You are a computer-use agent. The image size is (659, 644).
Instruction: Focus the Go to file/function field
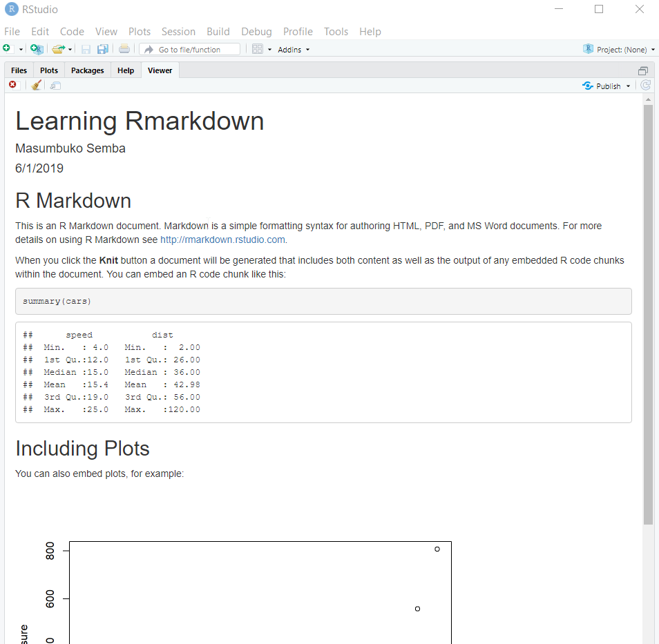189,50
